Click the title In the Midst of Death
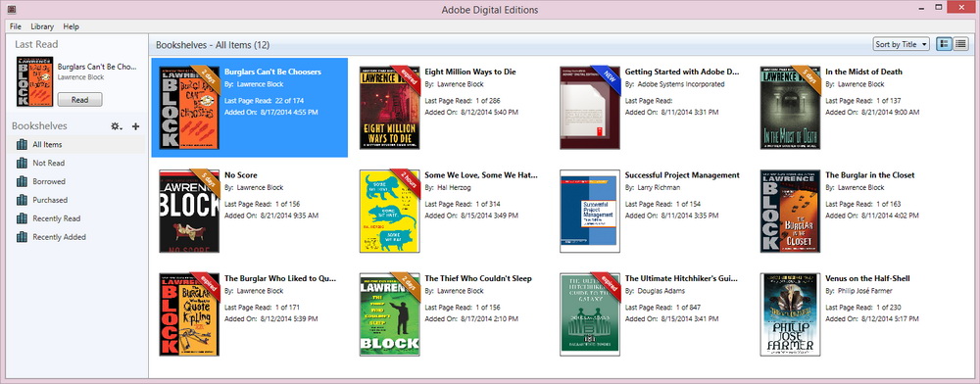980x384 pixels. pos(863,72)
